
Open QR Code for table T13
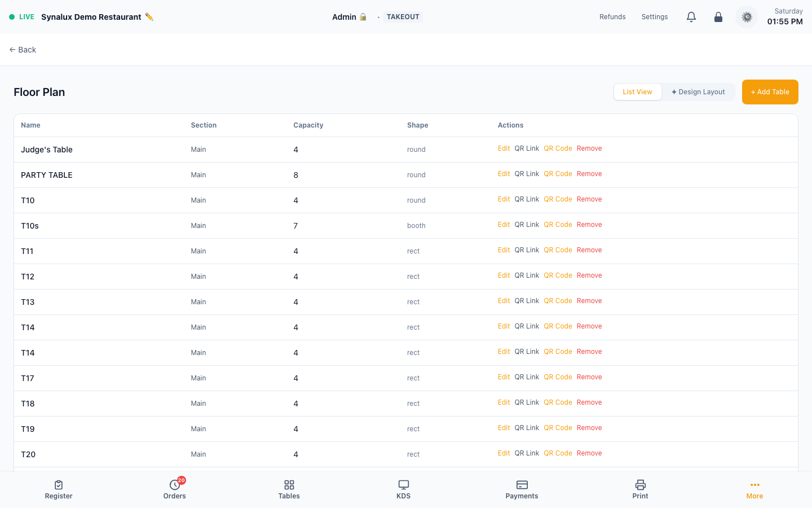coord(558,301)
